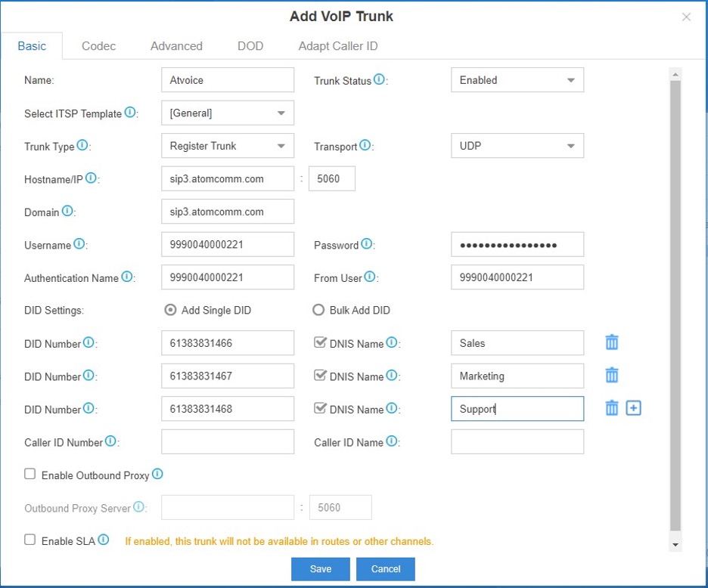Viewport: 708px width, 588px height.
Task: Enable Outbound Proxy checkbox
Action: point(29,474)
